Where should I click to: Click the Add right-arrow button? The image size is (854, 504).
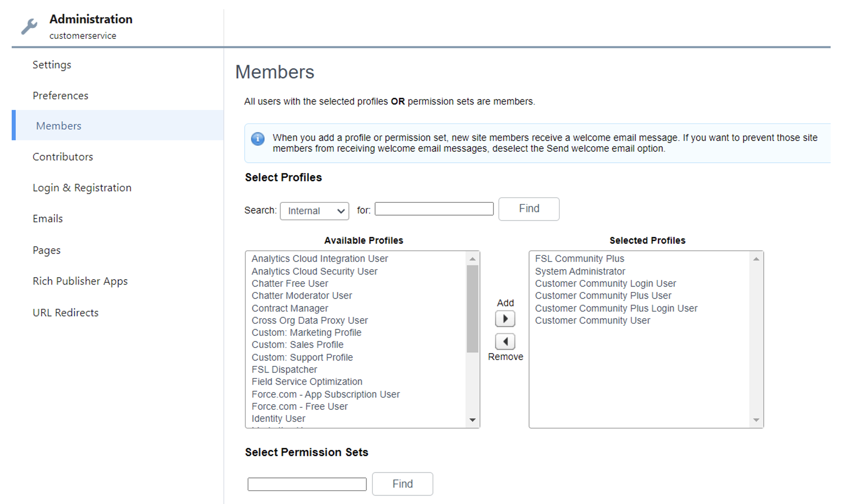[x=505, y=319]
